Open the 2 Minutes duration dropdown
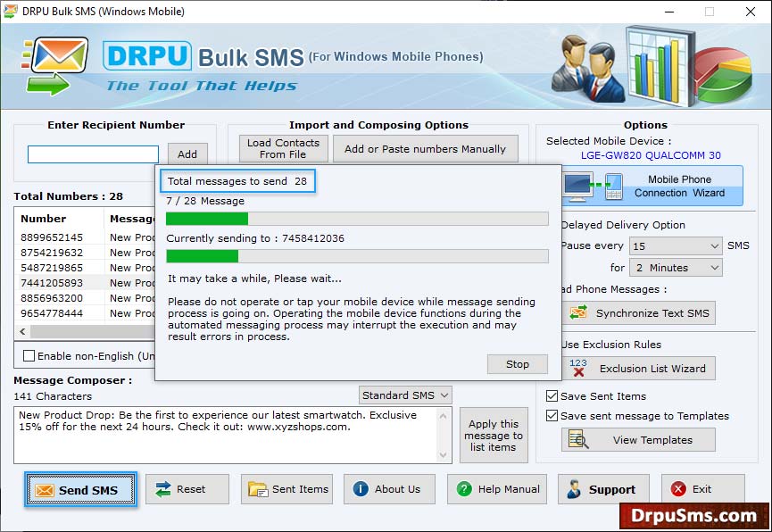This screenshot has height=532, width=772. coord(676,268)
